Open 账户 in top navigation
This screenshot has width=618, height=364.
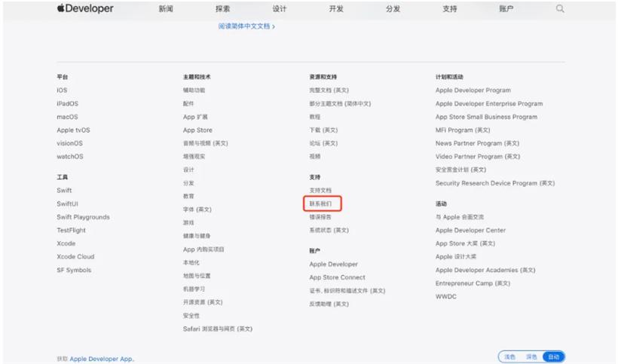coord(506,9)
